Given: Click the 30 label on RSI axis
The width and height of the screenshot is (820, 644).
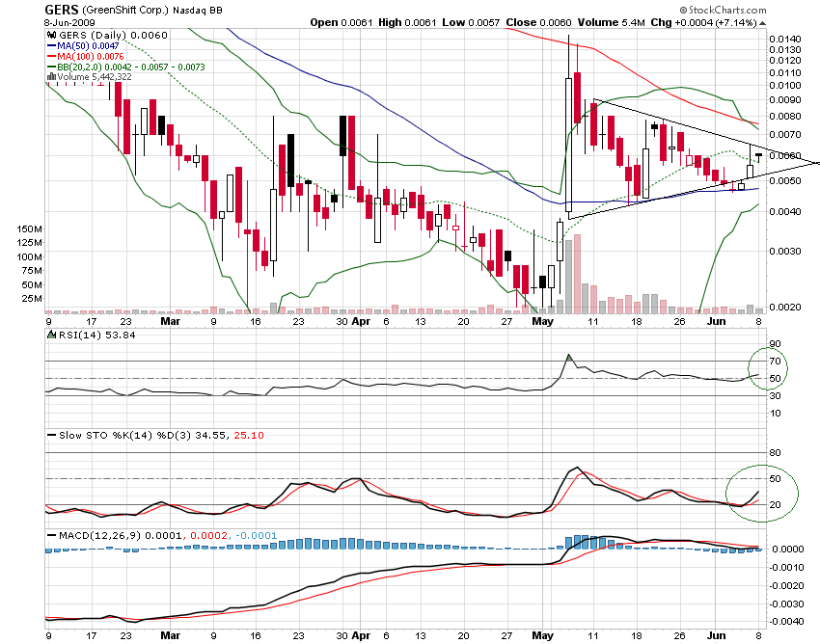Looking at the screenshot, I should [x=775, y=395].
